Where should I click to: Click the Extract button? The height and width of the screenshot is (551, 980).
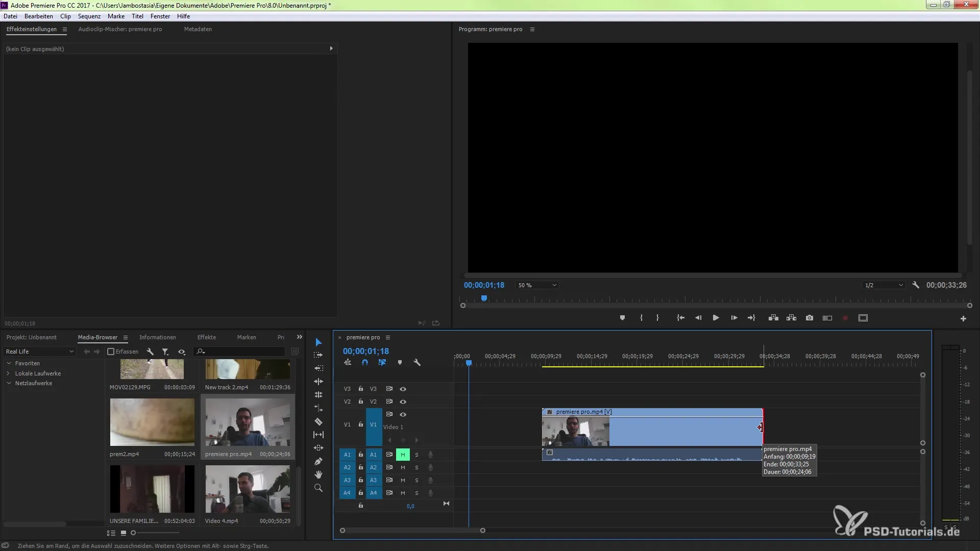pos(791,318)
